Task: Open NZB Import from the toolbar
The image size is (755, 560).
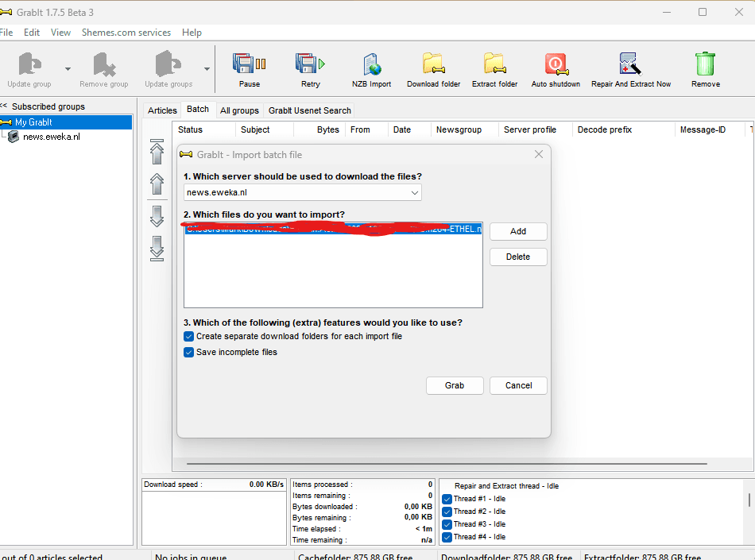Action: coord(371,65)
